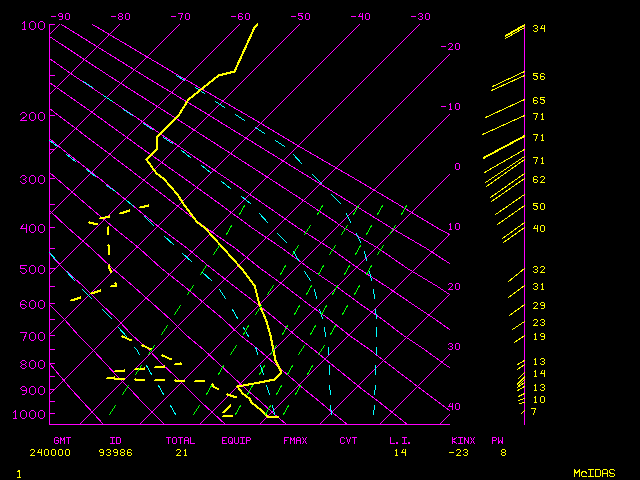Select the wind barb labeled 56

click(508, 79)
